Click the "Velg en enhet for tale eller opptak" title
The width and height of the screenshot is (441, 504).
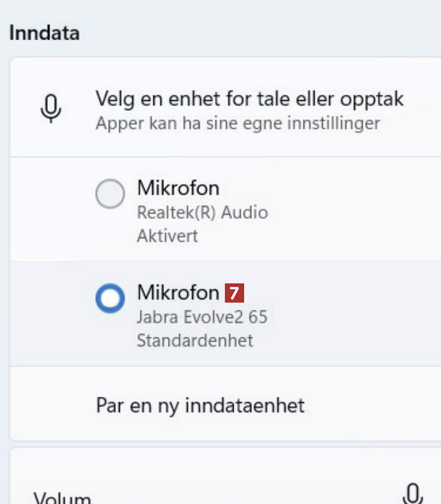pyautogui.click(x=250, y=99)
